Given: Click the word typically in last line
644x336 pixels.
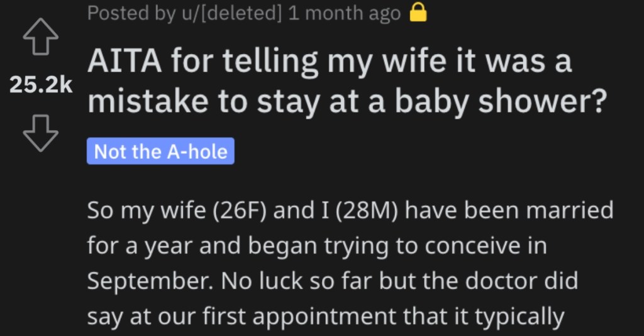Looking at the screenshot, I should pos(519,317).
